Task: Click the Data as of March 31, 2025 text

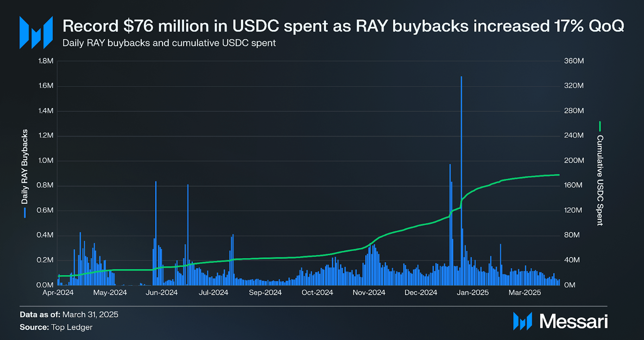Action: tap(69, 314)
